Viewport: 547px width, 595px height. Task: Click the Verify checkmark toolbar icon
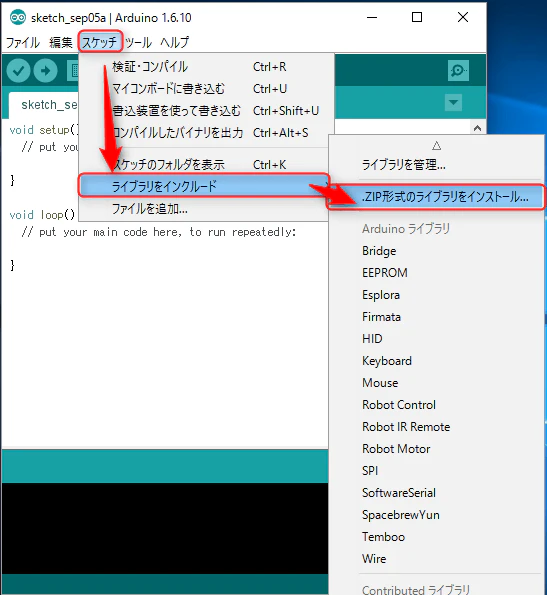point(18,71)
